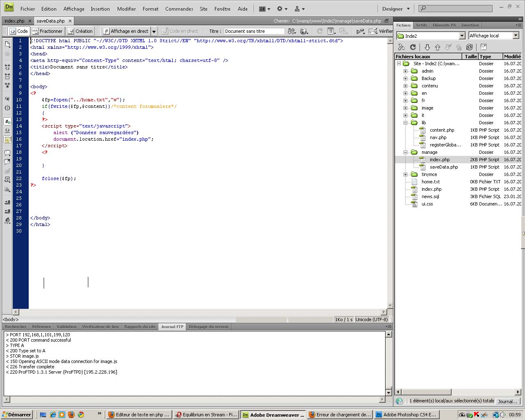Open the Insertion menu
The height and width of the screenshot is (420, 525).
100,9
